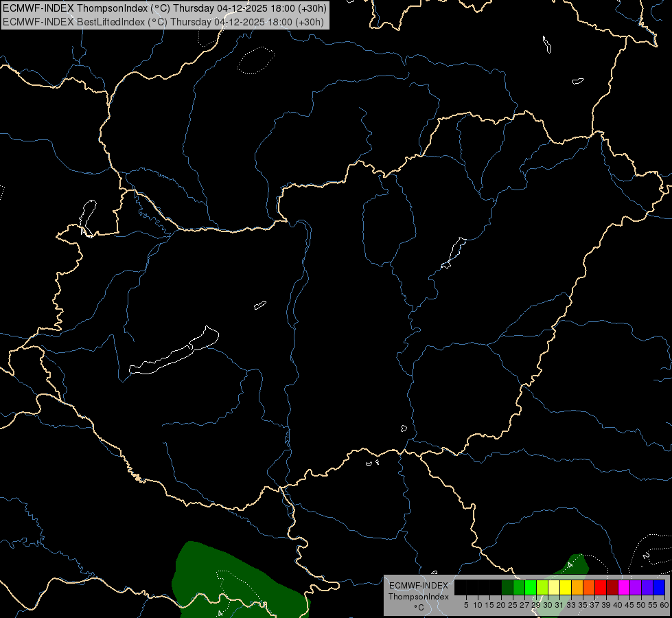Click the legend value 20
672x618 pixels.
pos(501,605)
